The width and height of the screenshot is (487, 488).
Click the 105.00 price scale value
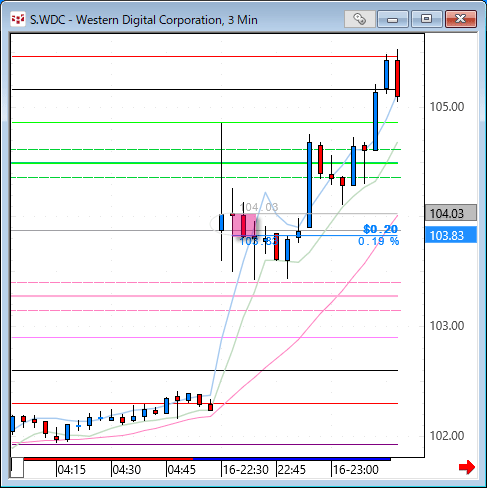coord(447,107)
